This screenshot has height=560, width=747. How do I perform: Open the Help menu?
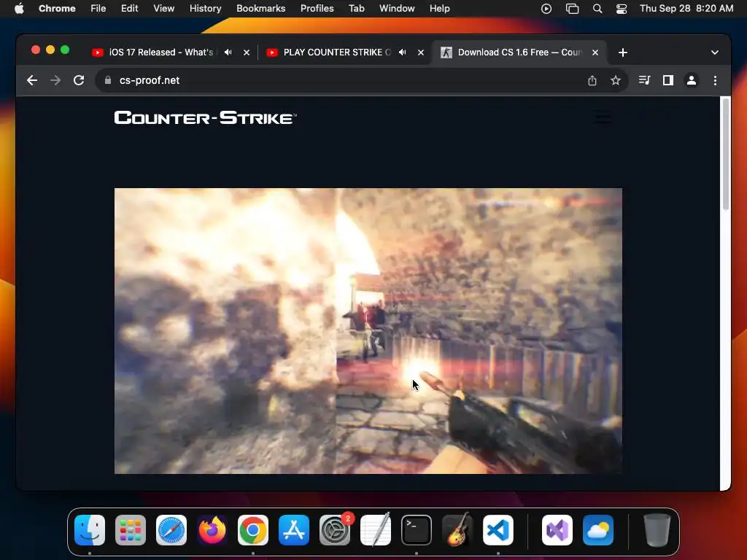tap(439, 9)
